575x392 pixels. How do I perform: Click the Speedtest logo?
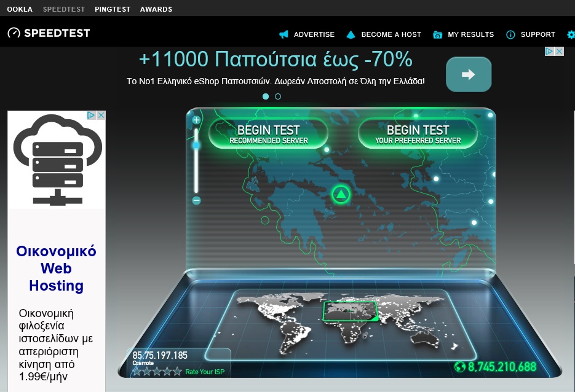tap(49, 33)
